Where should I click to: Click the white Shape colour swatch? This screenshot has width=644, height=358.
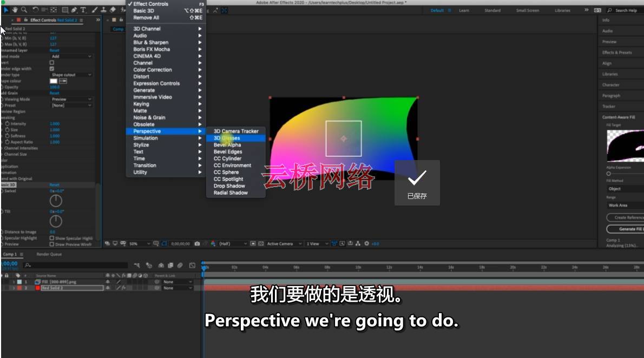(54, 81)
